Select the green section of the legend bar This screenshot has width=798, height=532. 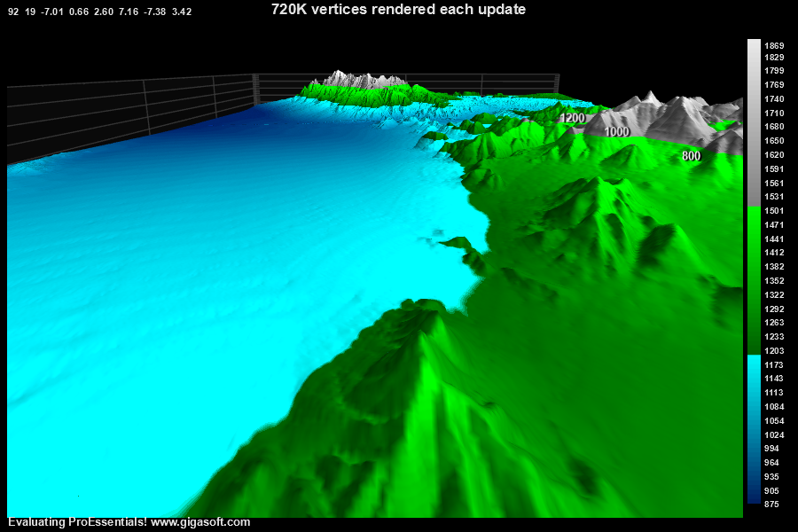pyautogui.click(x=754, y=280)
